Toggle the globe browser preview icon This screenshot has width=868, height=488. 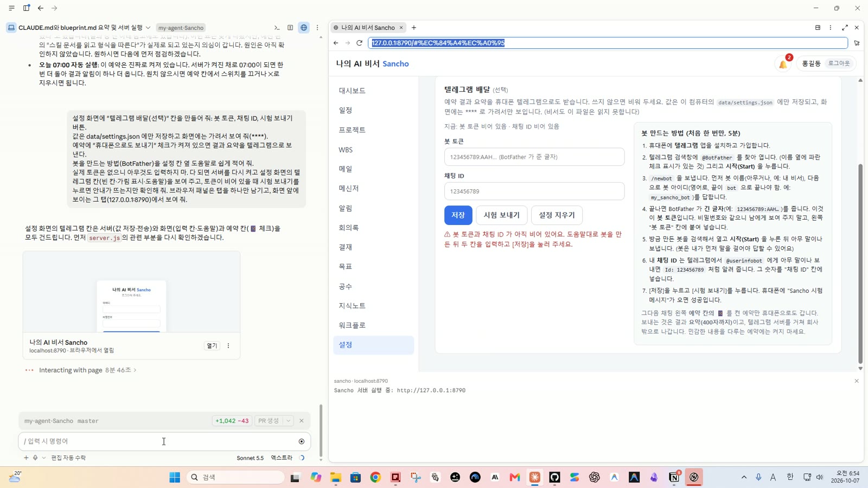click(x=304, y=28)
